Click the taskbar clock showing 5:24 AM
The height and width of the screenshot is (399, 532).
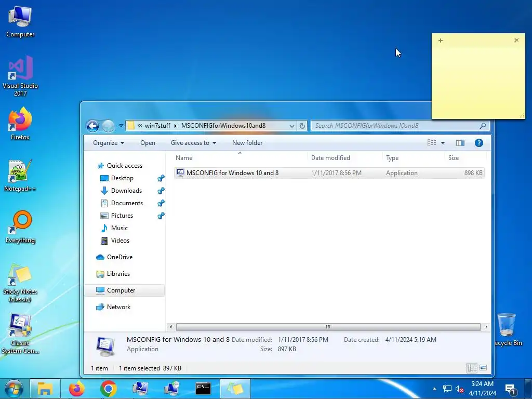tap(483, 389)
